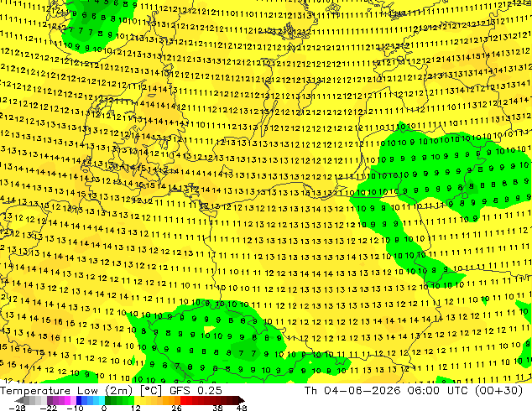Screen dimensions: 532x411
Task: Click the '-28' legend scale label
Action: tap(18, 408)
